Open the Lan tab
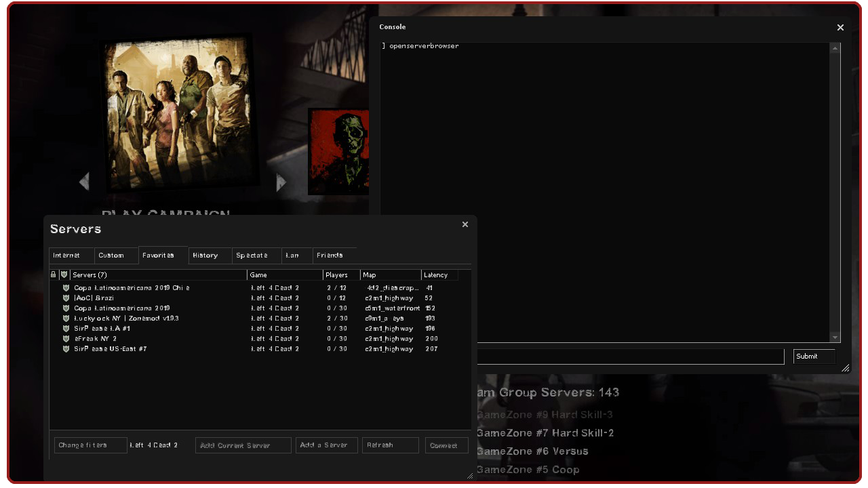Viewport: 868px width, 488px height. click(297, 256)
